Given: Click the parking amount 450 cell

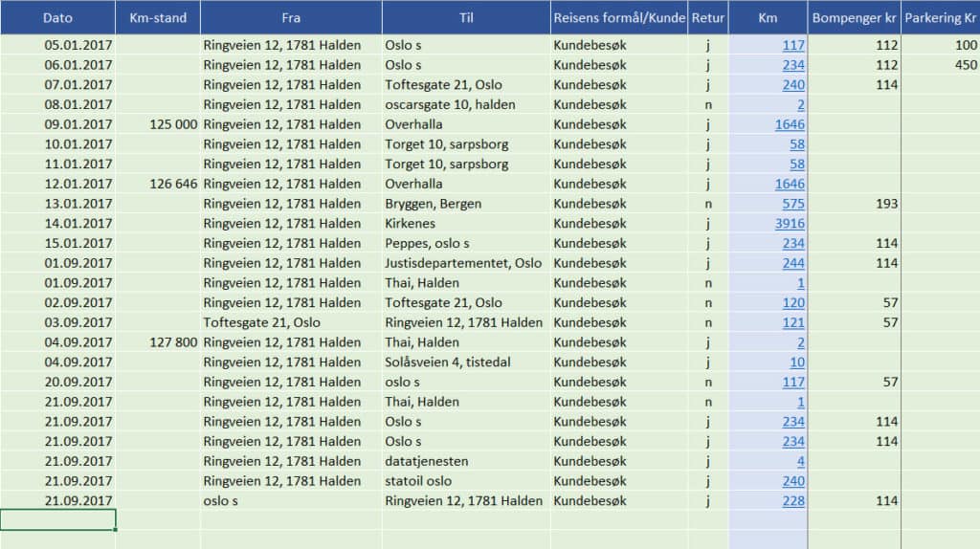Looking at the screenshot, I should point(940,65).
